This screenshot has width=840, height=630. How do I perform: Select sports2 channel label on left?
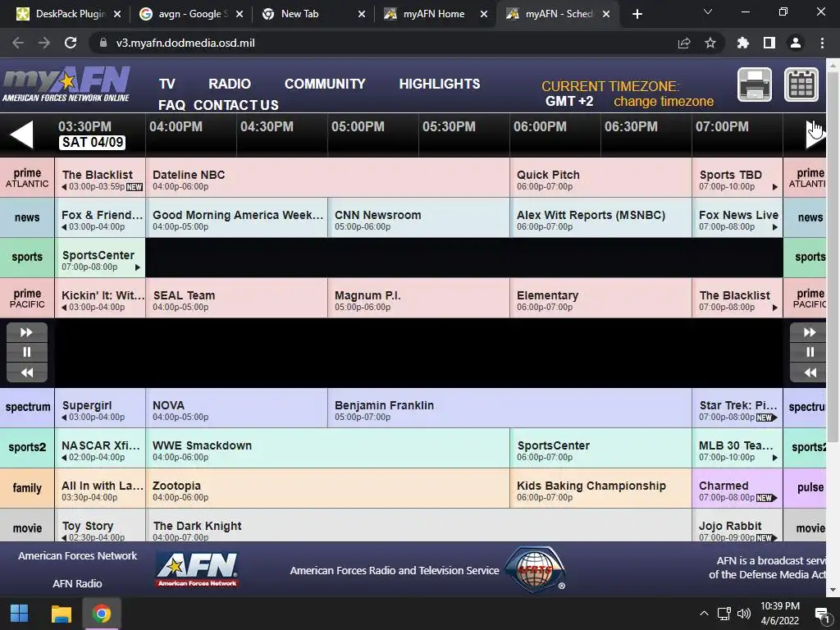tap(27, 447)
